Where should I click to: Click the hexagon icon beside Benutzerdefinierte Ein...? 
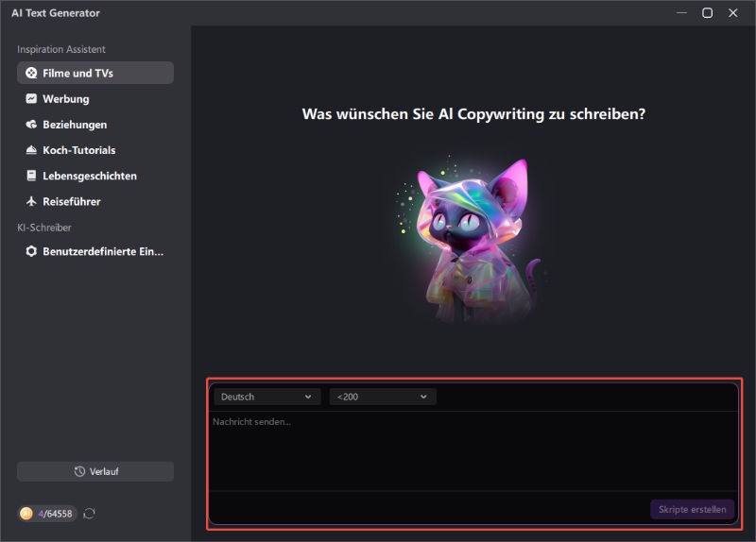tap(31, 251)
